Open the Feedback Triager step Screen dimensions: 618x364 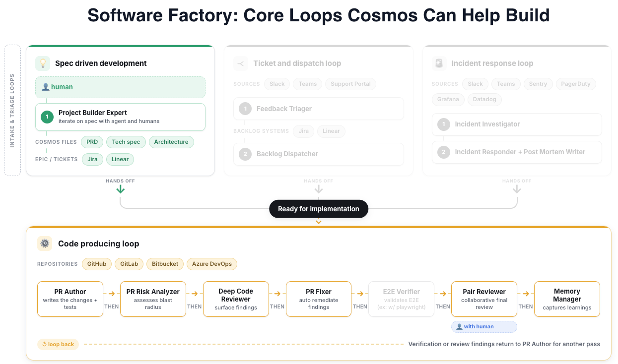tap(319, 109)
